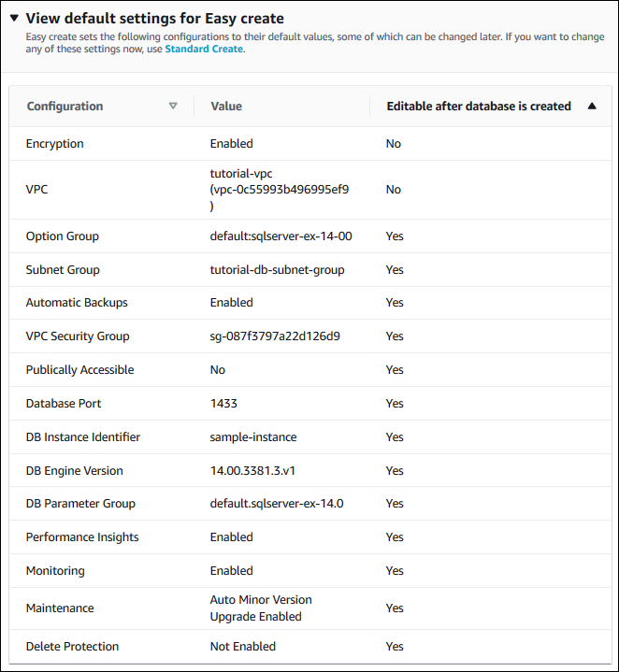Click the sample-instance identifier value
Viewport: 619px width, 672px height.
click(252, 437)
